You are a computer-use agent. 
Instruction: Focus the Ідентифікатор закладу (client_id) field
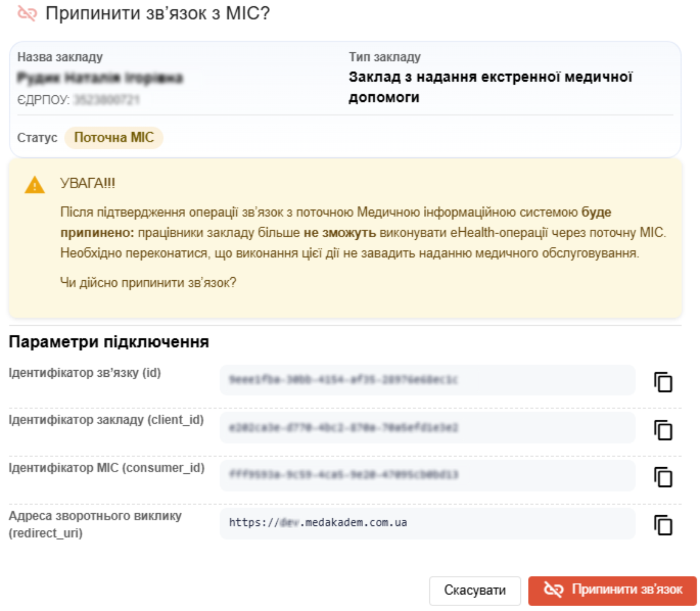coord(427,428)
